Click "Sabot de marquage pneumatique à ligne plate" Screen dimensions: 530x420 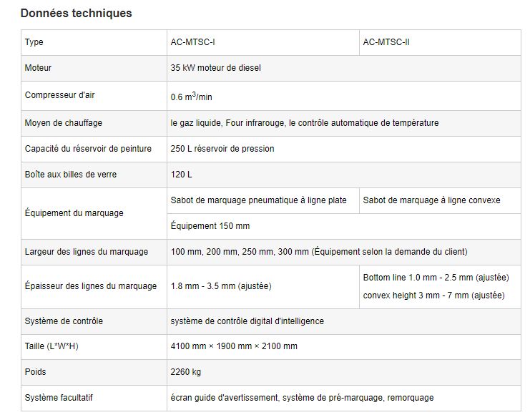point(259,200)
